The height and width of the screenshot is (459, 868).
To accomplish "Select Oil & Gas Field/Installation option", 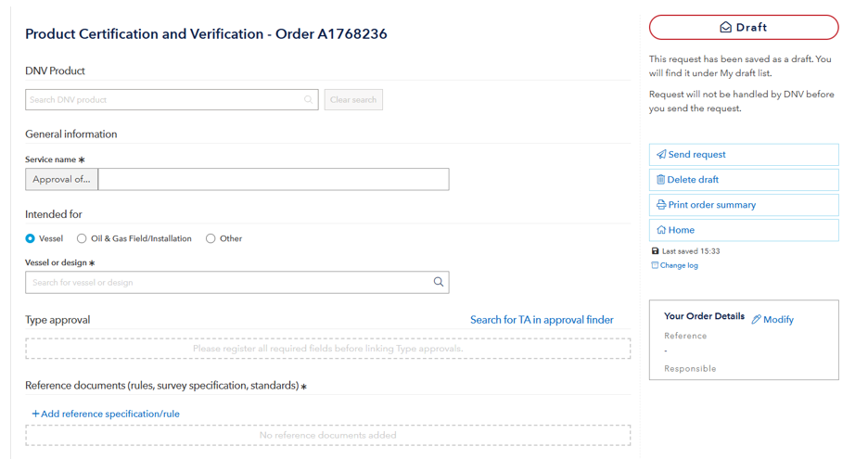I will (x=82, y=238).
